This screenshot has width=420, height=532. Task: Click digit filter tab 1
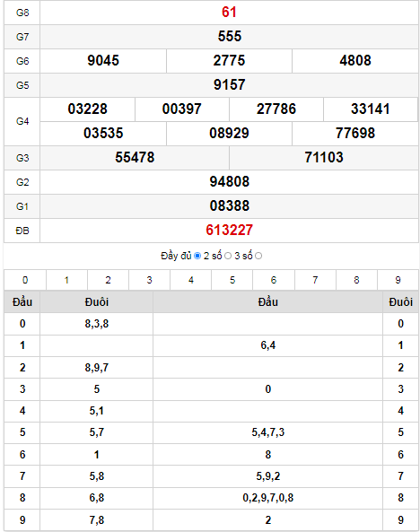(x=66, y=280)
